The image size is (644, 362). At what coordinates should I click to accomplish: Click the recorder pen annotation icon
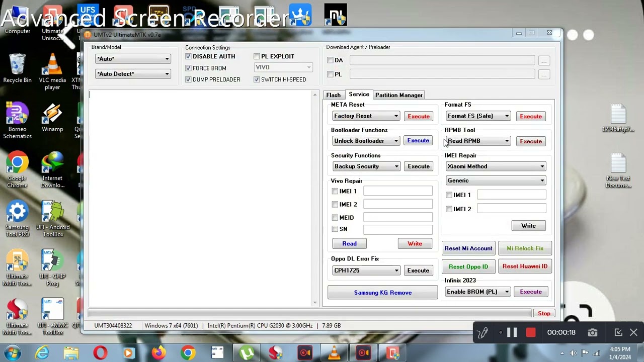pos(482,332)
